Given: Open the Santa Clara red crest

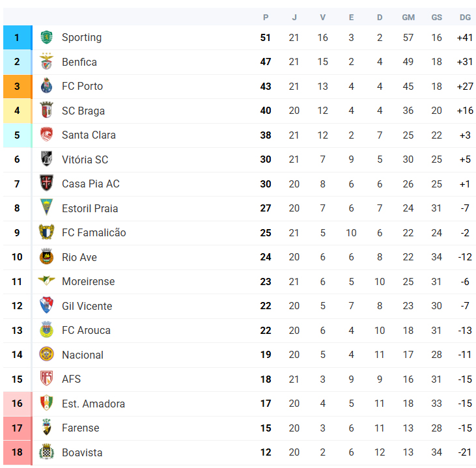Looking at the screenshot, I should click(x=46, y=135).
